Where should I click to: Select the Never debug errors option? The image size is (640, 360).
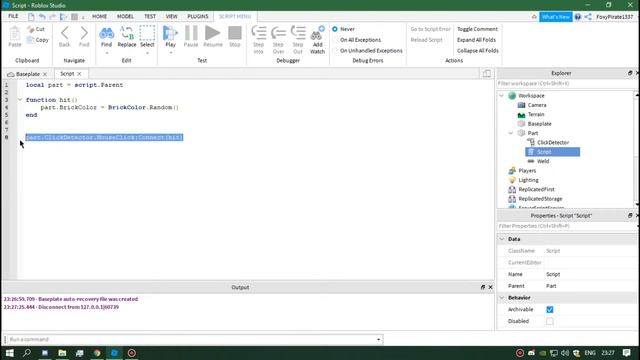click(335, 29)
